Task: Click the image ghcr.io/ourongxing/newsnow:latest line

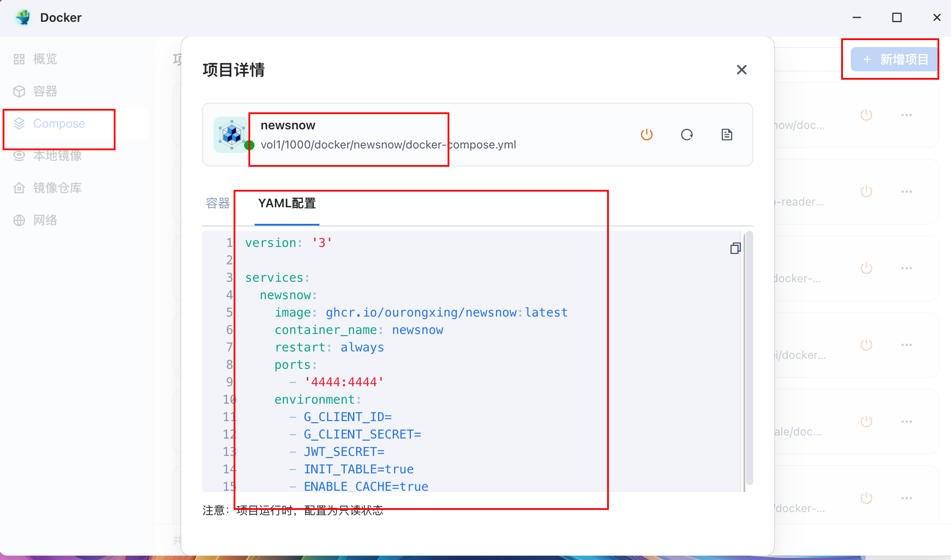Action: 421,313
